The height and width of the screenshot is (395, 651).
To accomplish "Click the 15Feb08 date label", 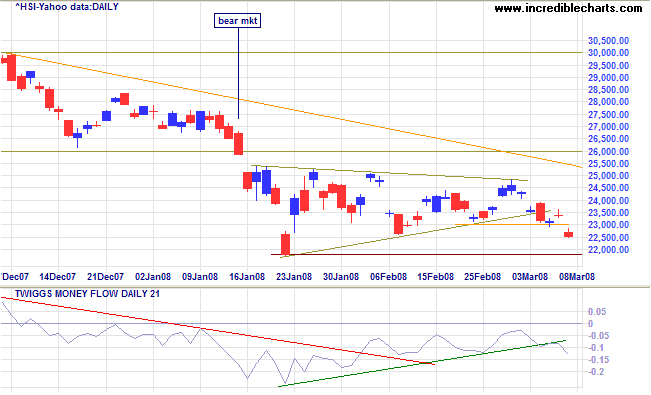I will 436,277.
